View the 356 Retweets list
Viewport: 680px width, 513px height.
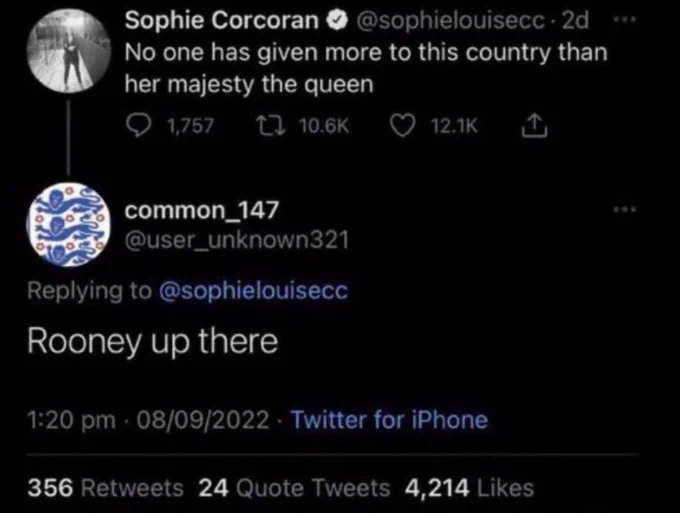[105, 487]
